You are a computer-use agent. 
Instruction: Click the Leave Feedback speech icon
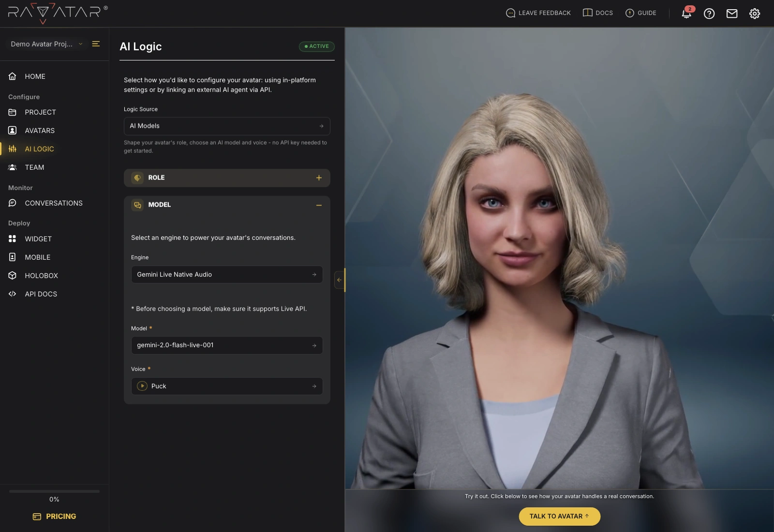(510, 13)
